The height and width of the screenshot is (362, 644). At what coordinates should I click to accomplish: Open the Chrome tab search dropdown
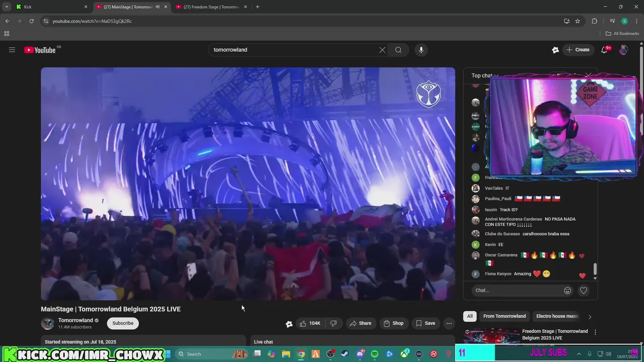[x=7, y=7]
